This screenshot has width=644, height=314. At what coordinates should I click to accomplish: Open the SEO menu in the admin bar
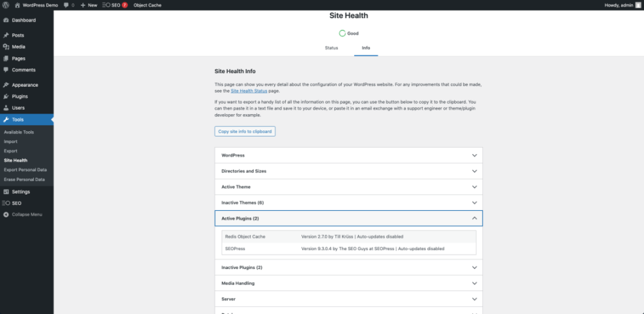click(x=115, y=5)
